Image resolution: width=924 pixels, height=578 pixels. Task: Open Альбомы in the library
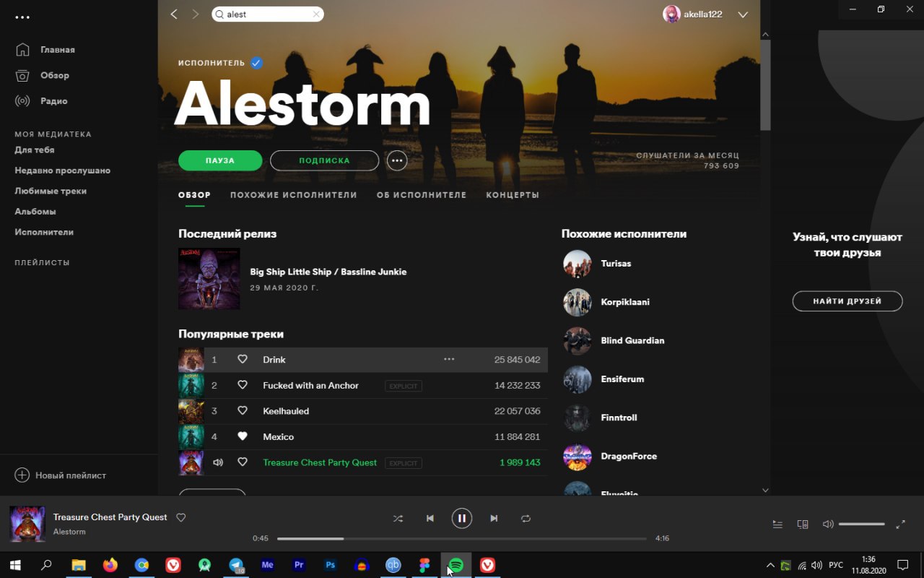tap(35, 212)
